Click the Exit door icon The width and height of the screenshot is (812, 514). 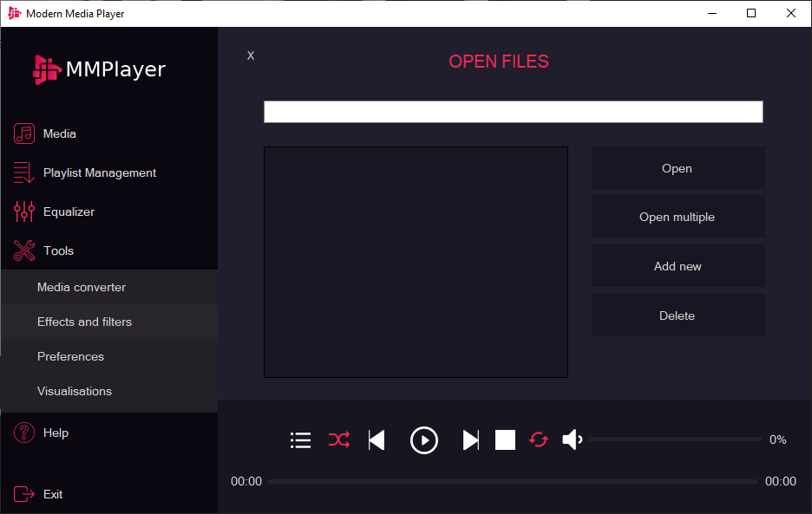[x=23, y=494]
